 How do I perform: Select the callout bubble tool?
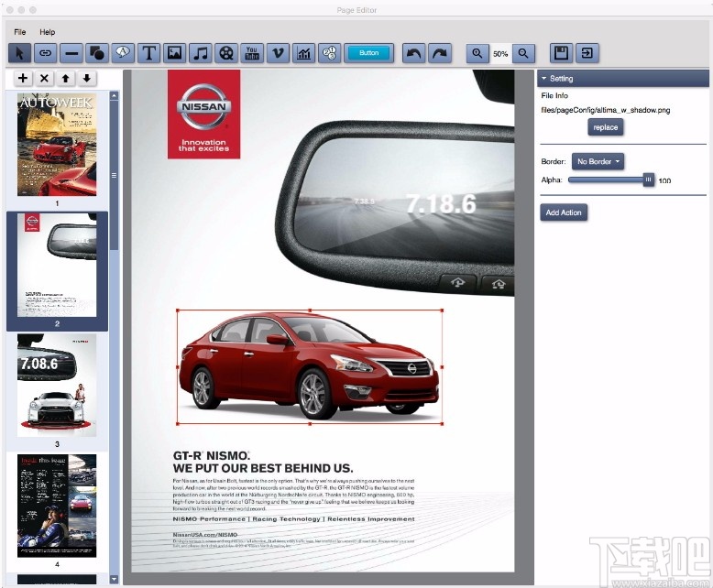point(123,53)
